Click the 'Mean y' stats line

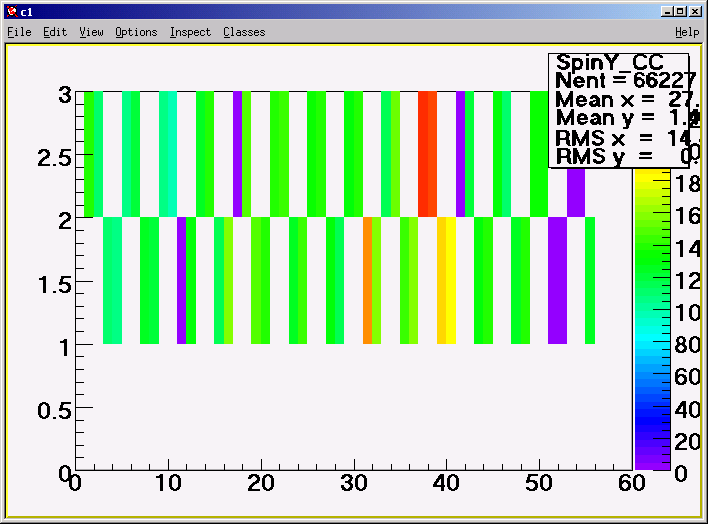point(627,118)
